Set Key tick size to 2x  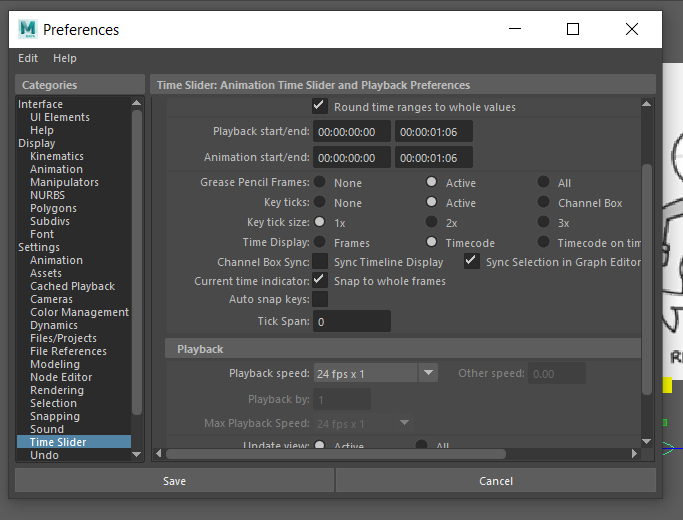[x=431, y=222]
